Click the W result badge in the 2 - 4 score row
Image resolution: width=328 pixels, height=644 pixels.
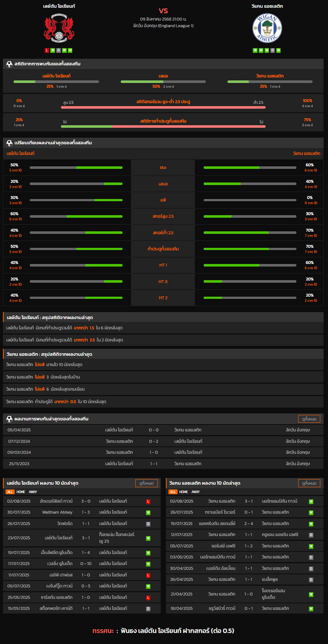pos(311,524)
